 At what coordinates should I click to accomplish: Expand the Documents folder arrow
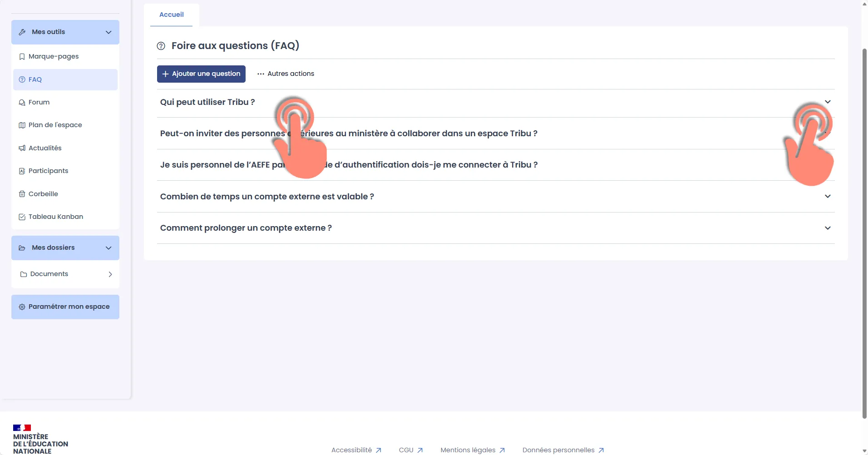pyautogui.click(x=110, y=274)
